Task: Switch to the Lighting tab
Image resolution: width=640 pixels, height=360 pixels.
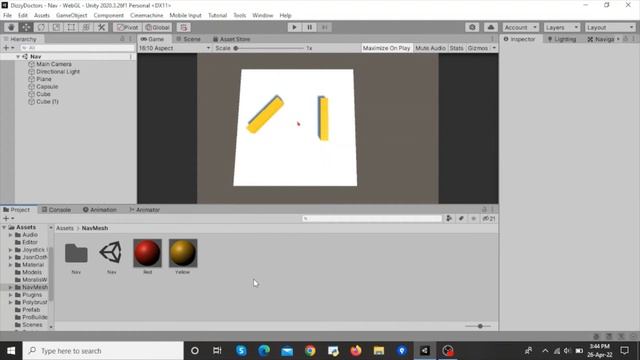Action: (562, 39)
